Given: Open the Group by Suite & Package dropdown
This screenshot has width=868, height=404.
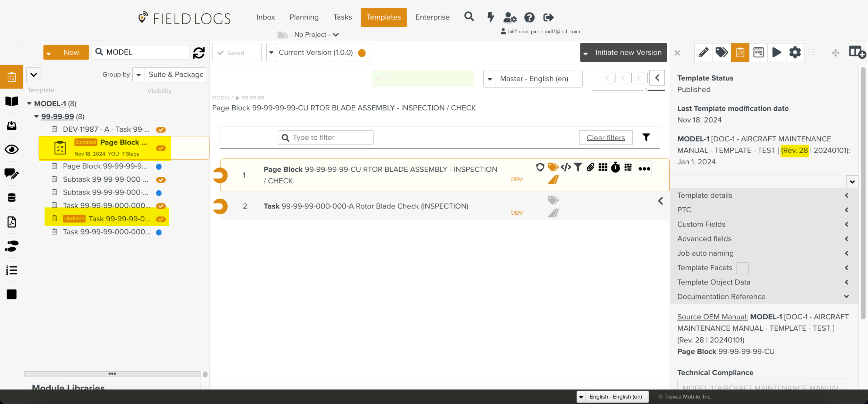Looking at the screenshot, I should [139, 75].
